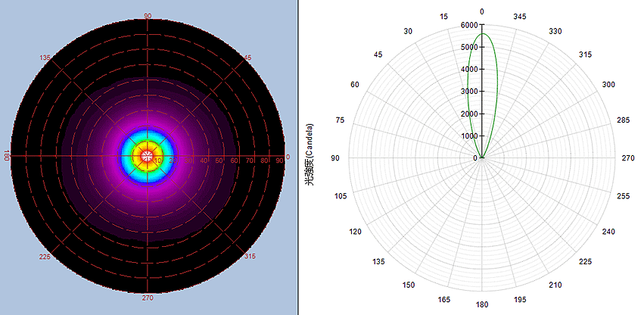644x315 pixels.
Task: Click the 240 degree angle label
Action: pos(608,232)
